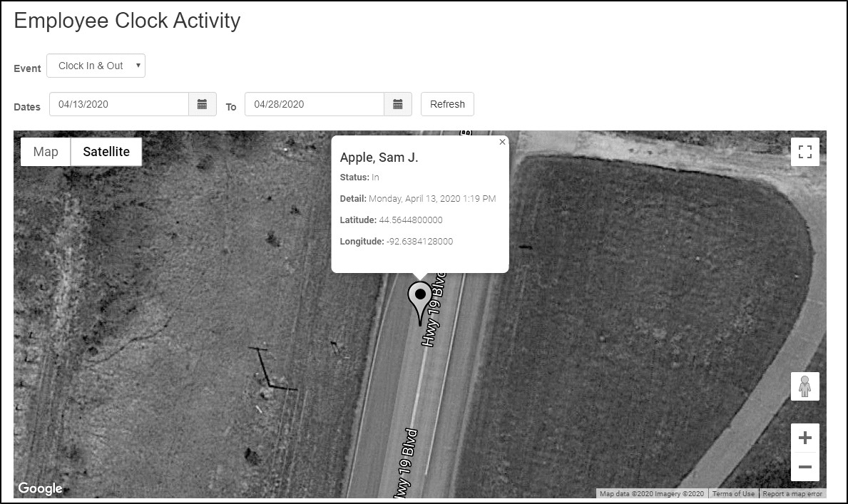The image size is (848, 504).
Task: Select the Satellite view tab
Action: [x=106, y=152]
